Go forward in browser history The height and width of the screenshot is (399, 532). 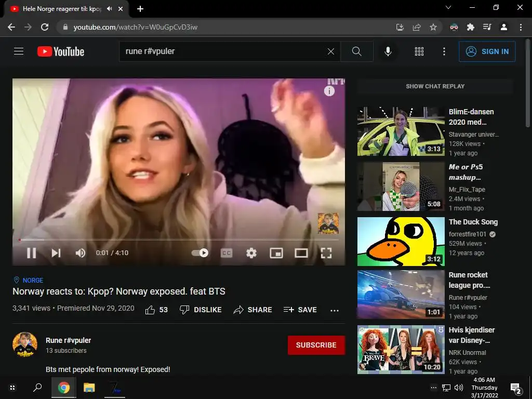(28, 27)
